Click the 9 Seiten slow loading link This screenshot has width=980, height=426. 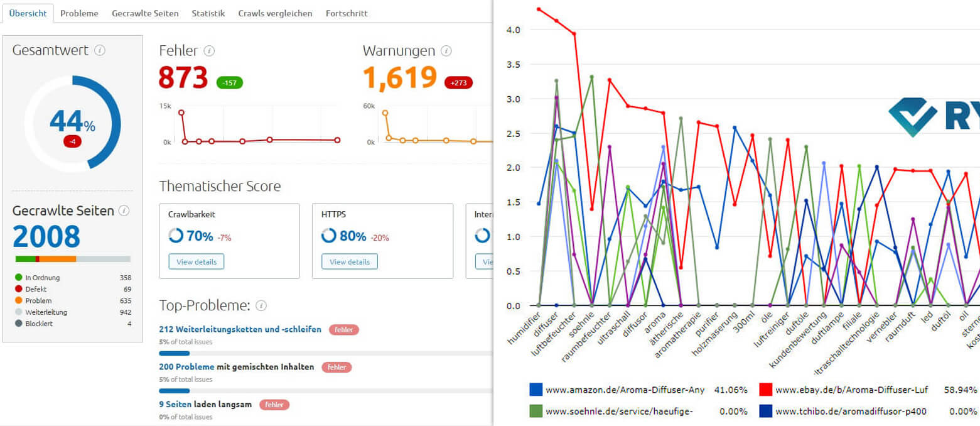174,405
